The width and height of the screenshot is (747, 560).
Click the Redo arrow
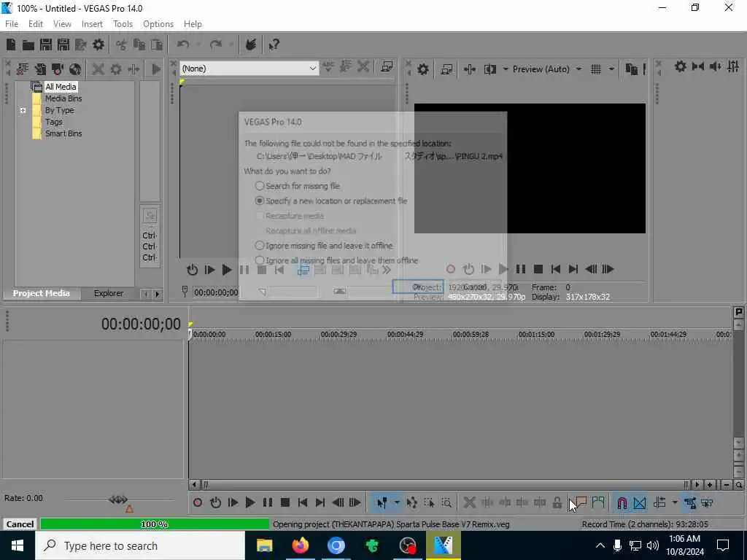216,44
